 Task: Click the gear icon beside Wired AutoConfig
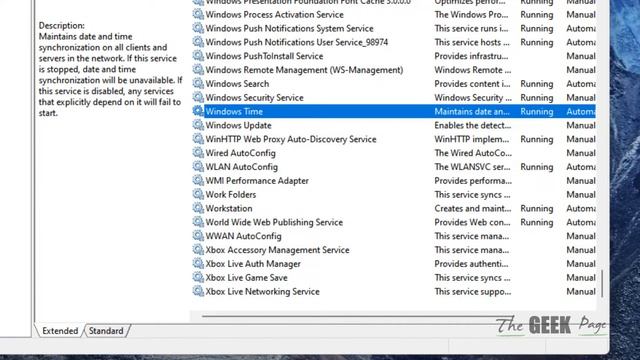coord(198,153)
